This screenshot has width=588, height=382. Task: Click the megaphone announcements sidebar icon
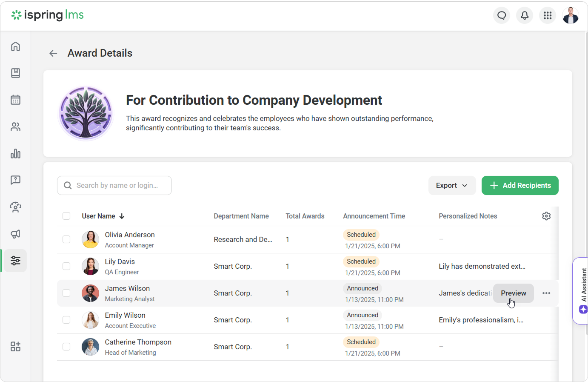coord(15,234)
